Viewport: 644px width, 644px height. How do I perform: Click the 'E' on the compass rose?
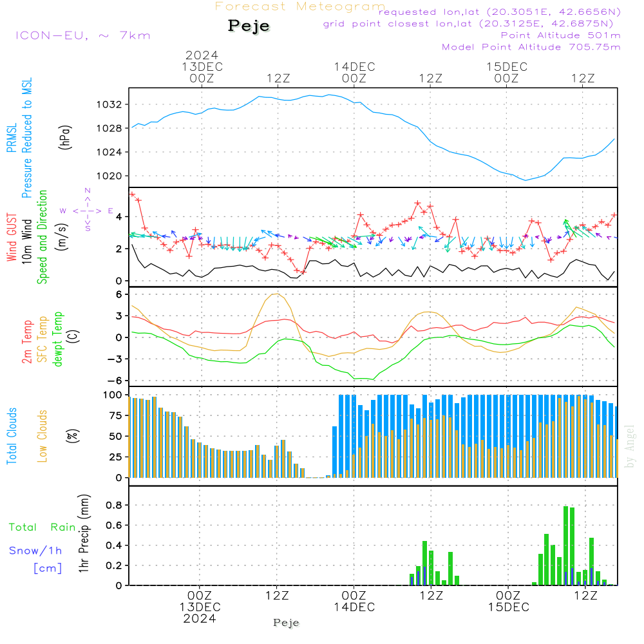(111, 211)
